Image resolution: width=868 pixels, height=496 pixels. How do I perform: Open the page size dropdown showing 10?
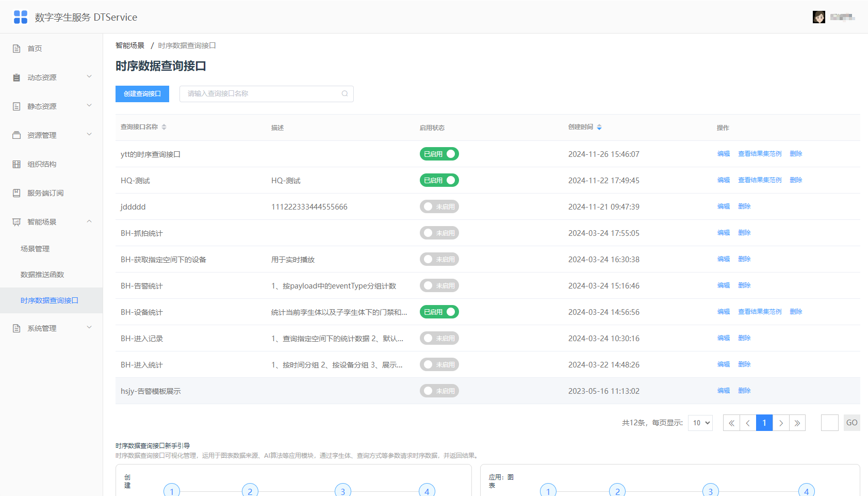click(700, 423)
